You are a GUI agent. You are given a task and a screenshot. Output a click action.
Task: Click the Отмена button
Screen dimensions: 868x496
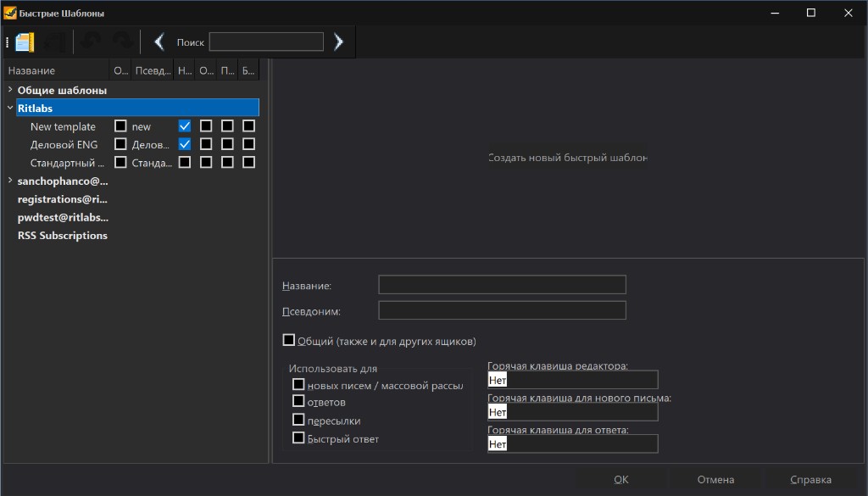coord(715,479)
